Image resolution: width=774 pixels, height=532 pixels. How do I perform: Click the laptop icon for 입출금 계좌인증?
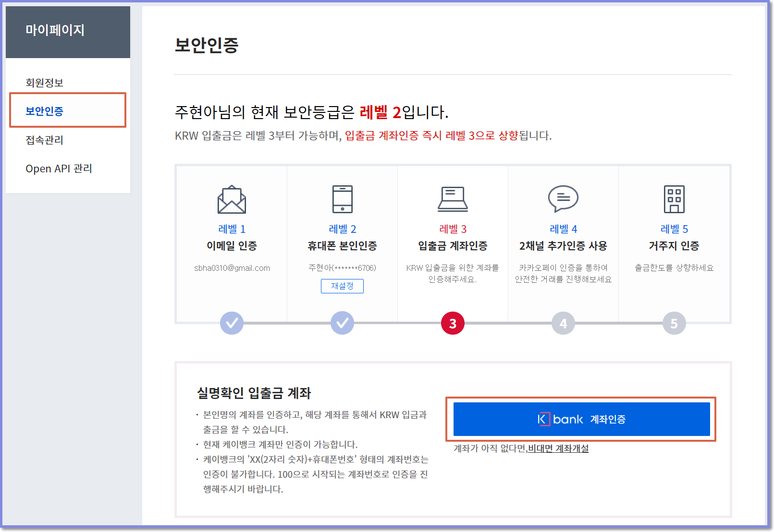coord(453,199)
